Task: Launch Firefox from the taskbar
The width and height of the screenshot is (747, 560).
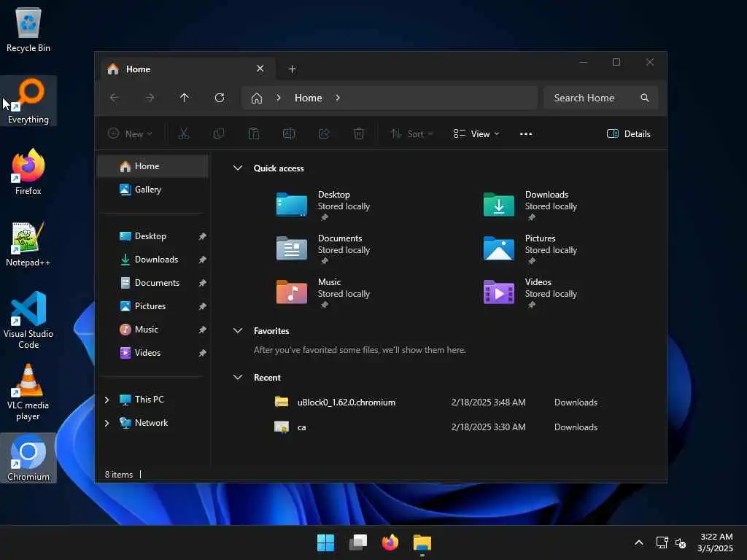Action: (x=390, y=542)
